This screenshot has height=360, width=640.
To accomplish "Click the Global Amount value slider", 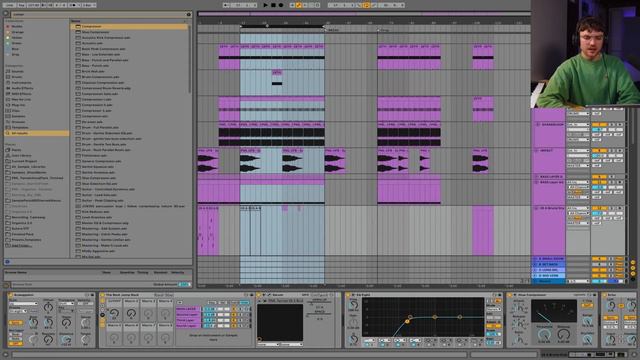I will tap(184, 284).
